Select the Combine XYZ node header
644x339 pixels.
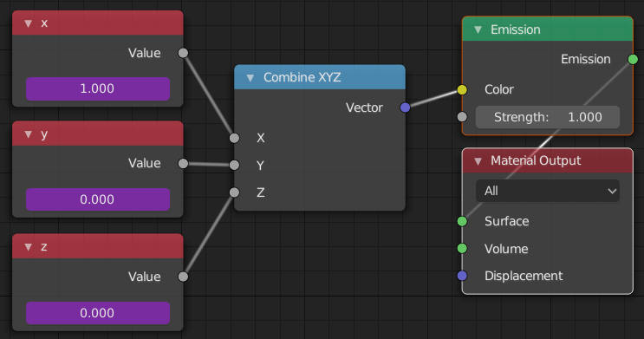pos(320,77)
